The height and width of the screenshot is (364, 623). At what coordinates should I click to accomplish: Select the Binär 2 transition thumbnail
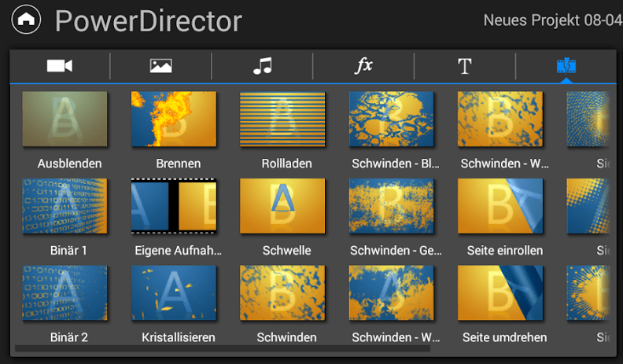[x=65, y=293]
